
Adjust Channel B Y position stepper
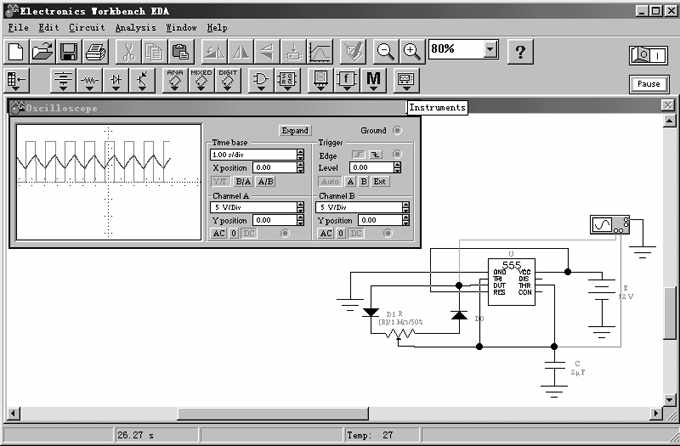point(406,220)
